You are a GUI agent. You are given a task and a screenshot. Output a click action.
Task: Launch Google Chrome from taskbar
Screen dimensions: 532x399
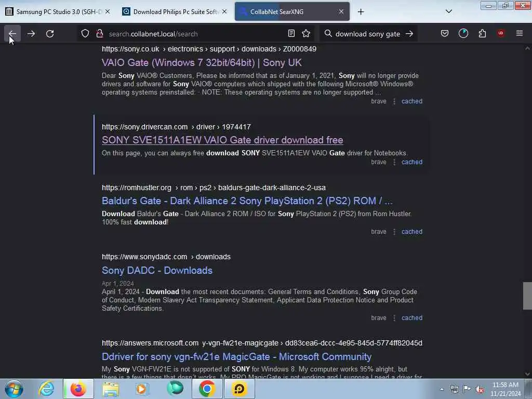point(207,389)
